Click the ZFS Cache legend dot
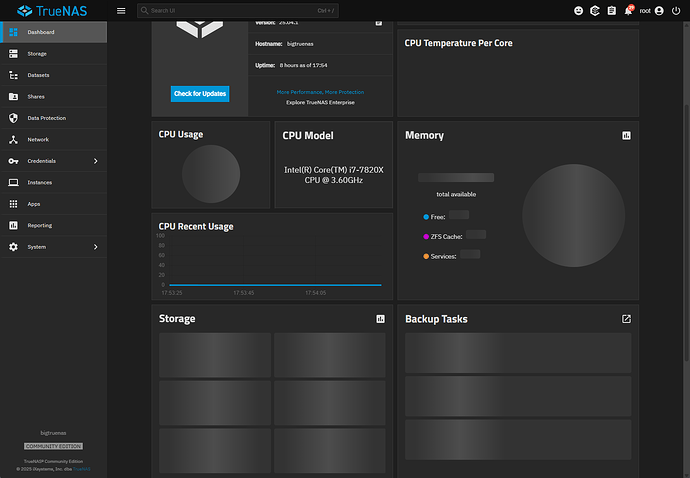Screen dimensions: 690x478 (x=426, y=237)
